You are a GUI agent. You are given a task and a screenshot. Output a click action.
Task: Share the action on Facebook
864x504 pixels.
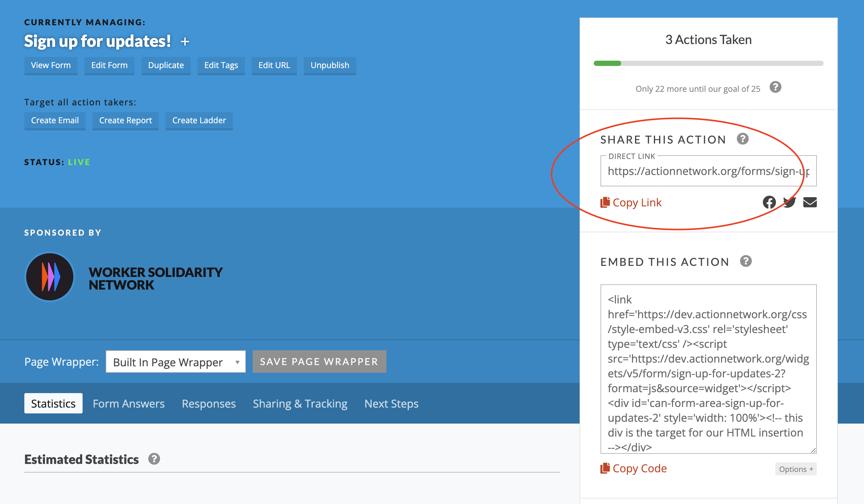(x=769, y=202)
